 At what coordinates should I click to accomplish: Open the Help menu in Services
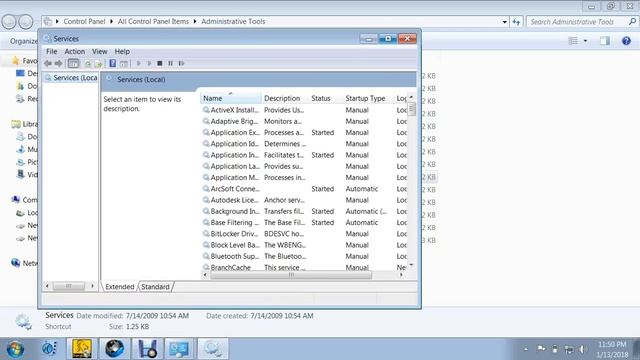coord(122,51)
